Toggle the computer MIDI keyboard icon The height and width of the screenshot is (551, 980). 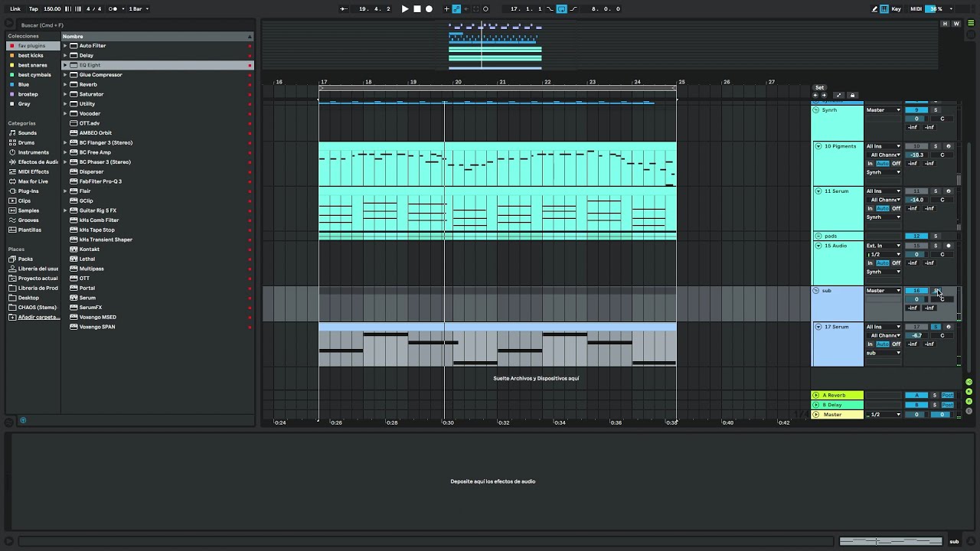pos(884,9)
